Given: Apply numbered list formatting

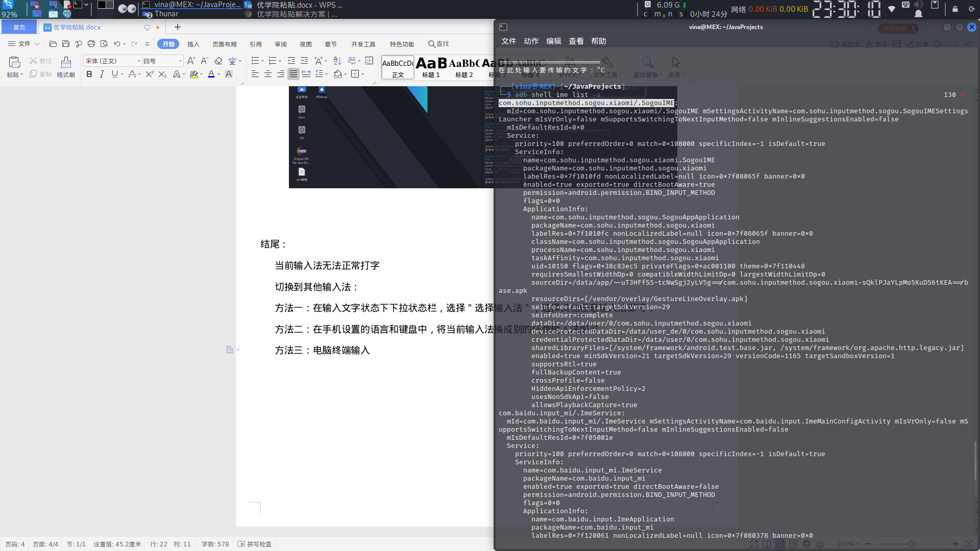Looking at the screenshot, I should point(273,61).
